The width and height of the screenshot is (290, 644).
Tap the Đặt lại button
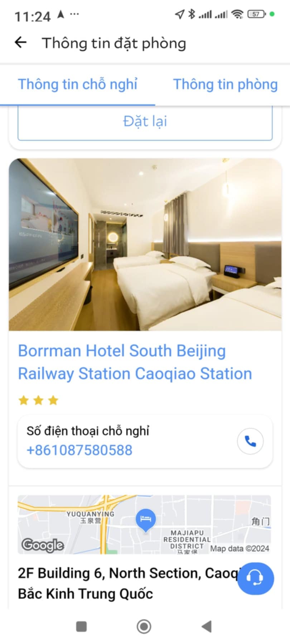tap(145, 122)
